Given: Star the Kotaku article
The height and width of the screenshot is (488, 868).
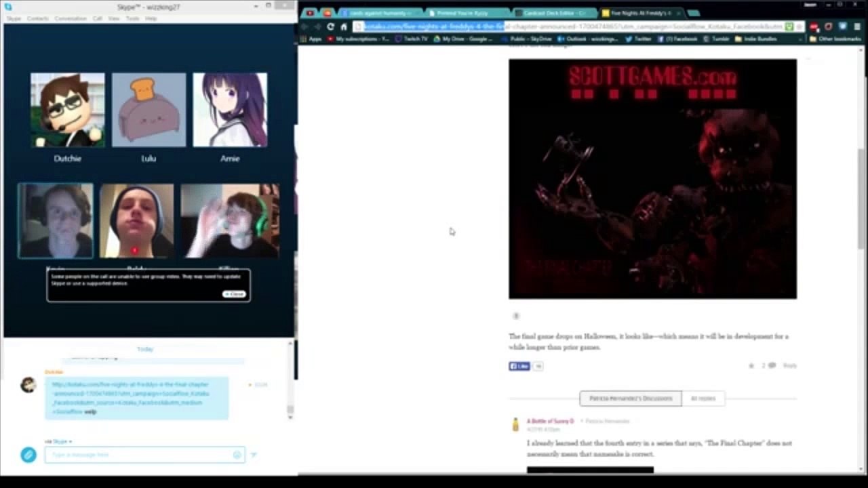Looking at the screenshot, I should (751, 366).
